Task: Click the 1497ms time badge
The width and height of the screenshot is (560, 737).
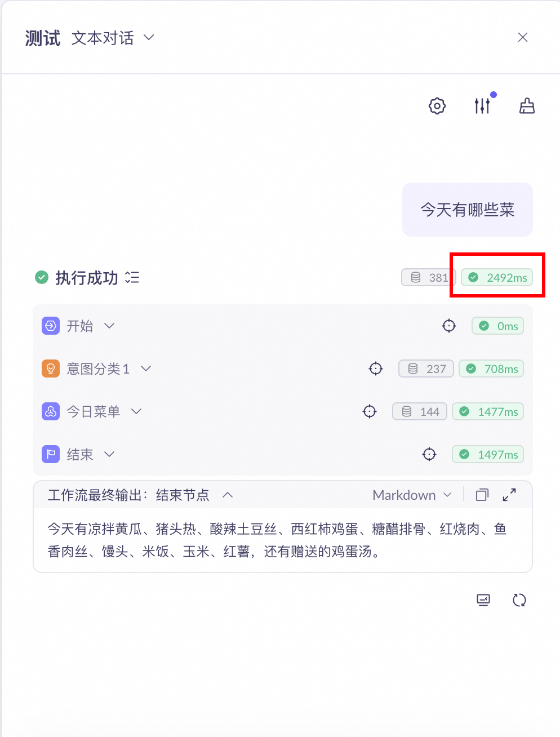Action: pos(488,454)
